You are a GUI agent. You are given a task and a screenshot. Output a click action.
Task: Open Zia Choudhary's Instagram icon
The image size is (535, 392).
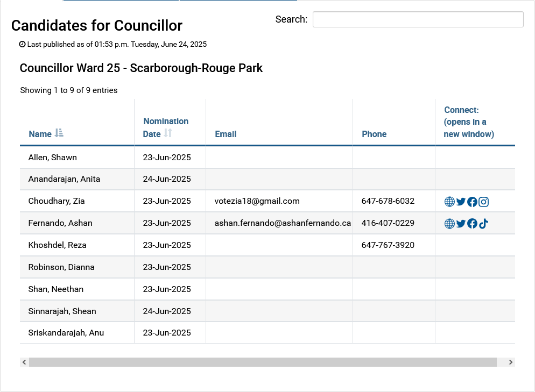point(483,202)
